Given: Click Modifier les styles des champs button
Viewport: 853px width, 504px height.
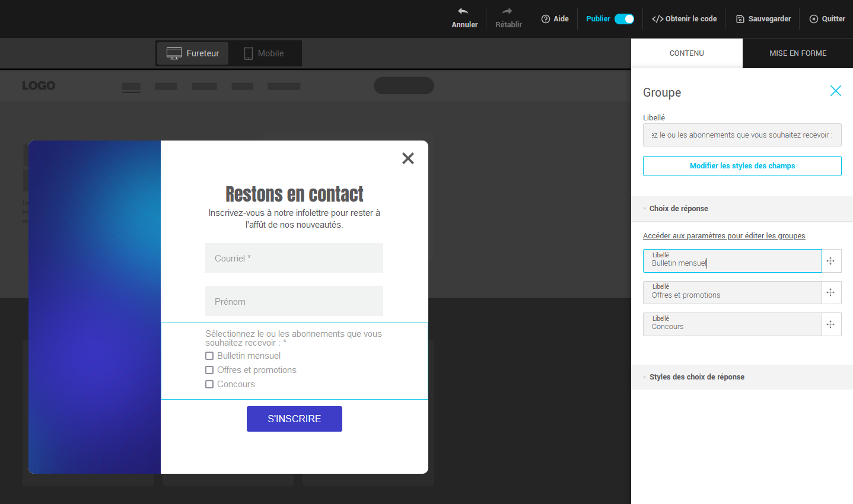Looking at the screenshot, I should [742, 166].
